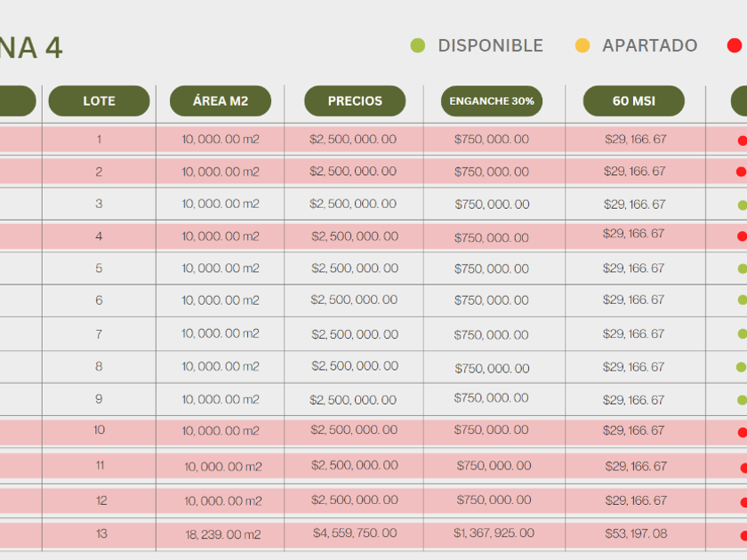
Task: Click the green status dot in lot 9 row
Action: (743, 400)
